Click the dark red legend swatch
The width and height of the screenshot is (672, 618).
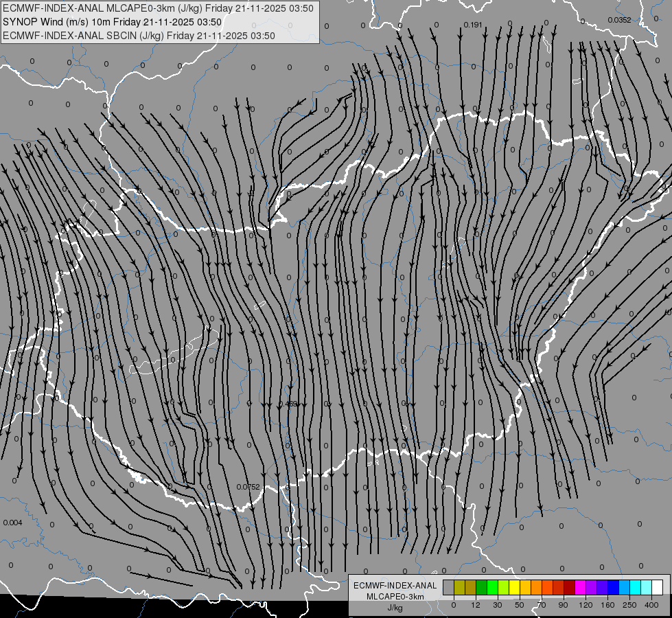[570, 587]
